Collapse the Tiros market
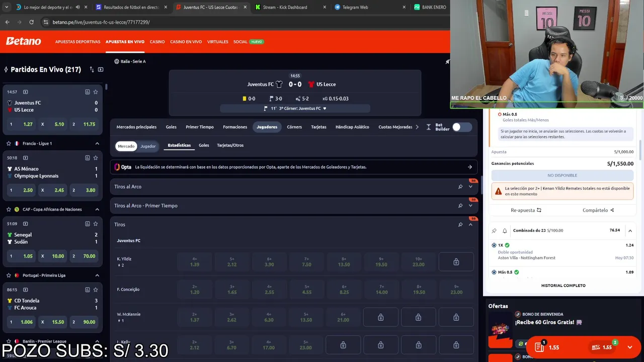The height and width of the screenshot is (362, 644). (470, 225)
